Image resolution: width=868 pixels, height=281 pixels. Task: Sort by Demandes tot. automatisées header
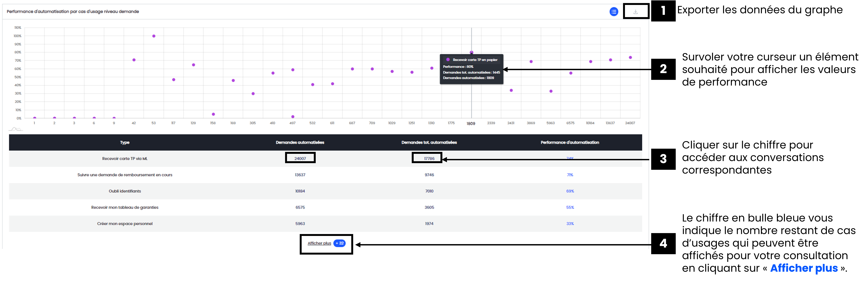(429, 143)
